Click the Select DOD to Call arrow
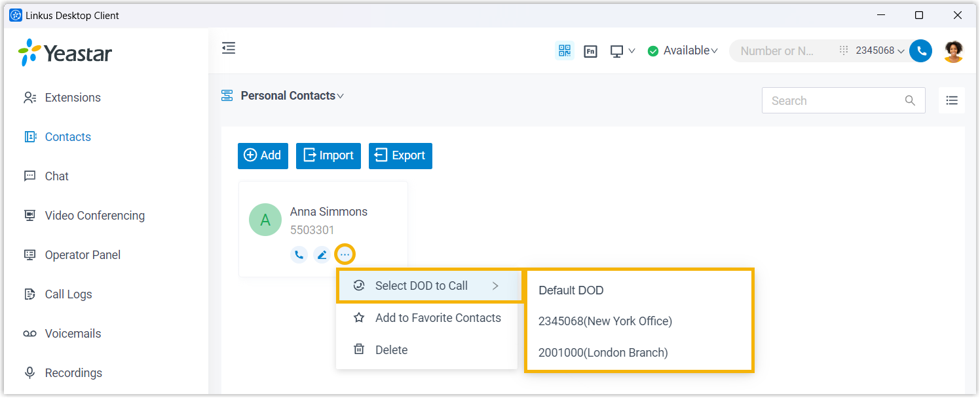The width and height of the screenshot is (980, 398). (495, 286)
